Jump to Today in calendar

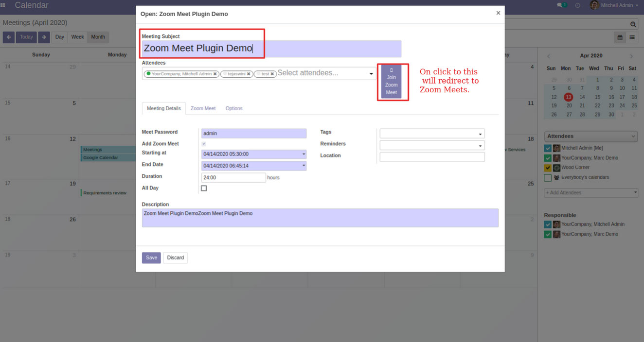[26, 37]
